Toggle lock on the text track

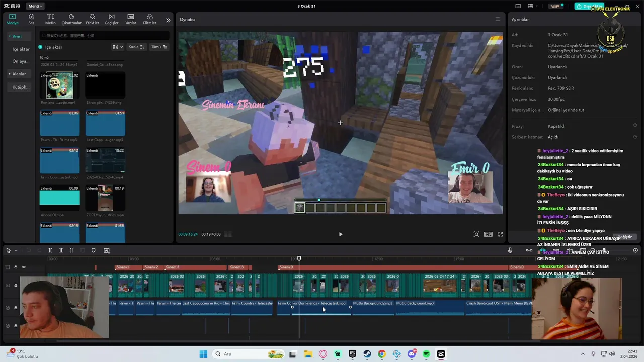click(x=16, y=267)
